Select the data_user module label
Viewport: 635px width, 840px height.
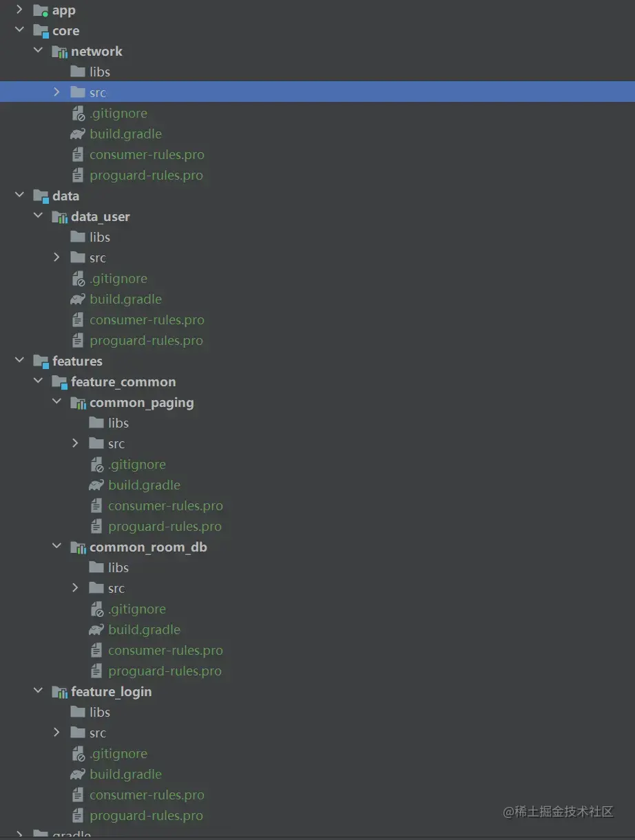coord(101,217)
